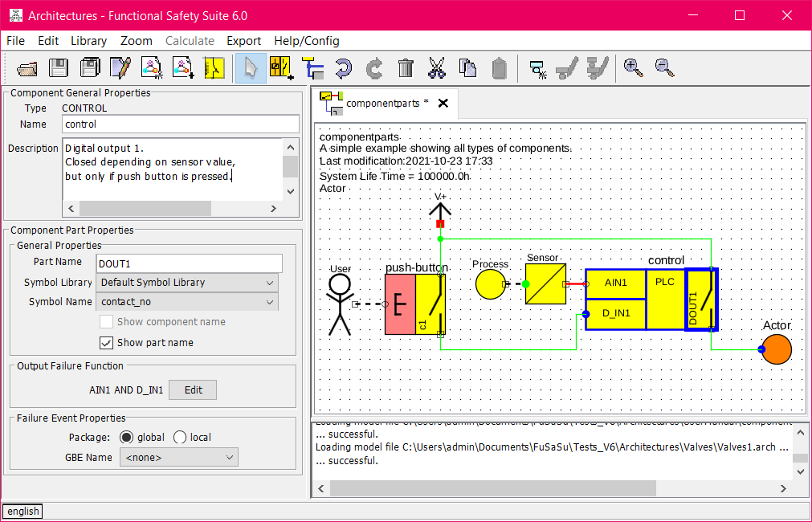This screenshot has width=812, height=522.
Task: Click the zoom in magnifier icon
Action: 634,68
